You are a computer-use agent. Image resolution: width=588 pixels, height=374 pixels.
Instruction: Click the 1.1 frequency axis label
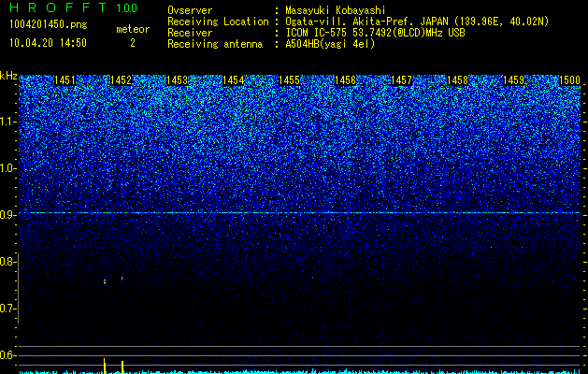7,122
